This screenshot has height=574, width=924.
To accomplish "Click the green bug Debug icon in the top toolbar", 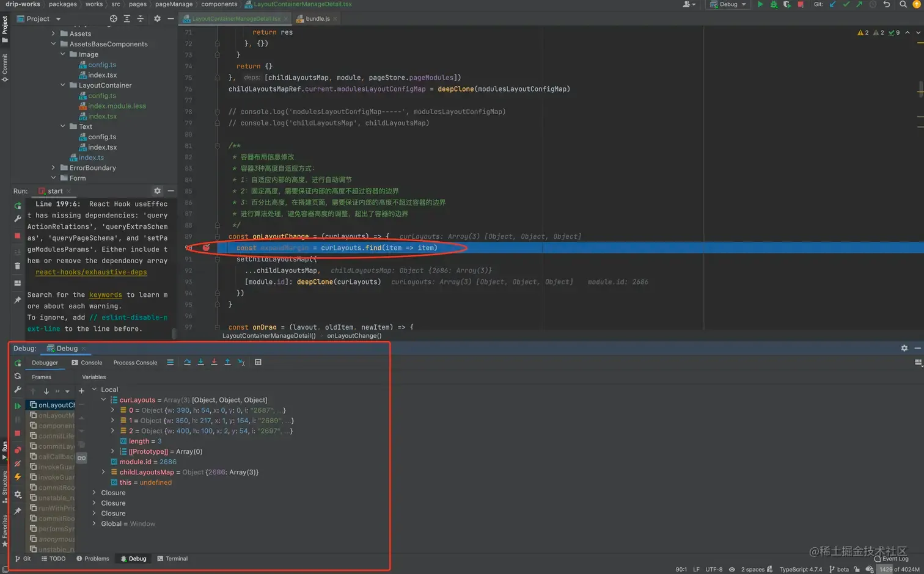I will tap(774, 4).
